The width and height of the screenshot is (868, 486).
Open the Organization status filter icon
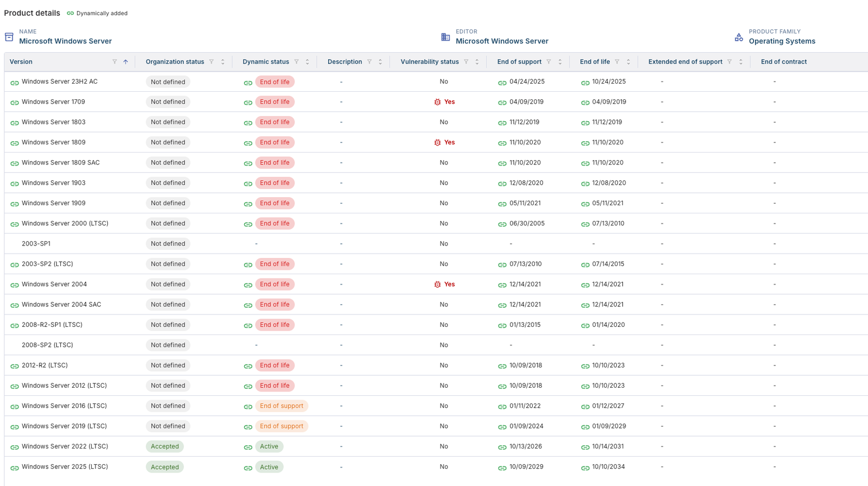point(212,62)
